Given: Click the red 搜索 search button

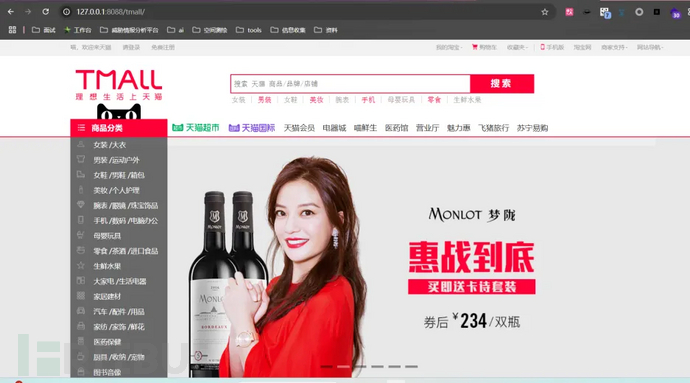Looking at the screenshot, I should coord(502,84).
